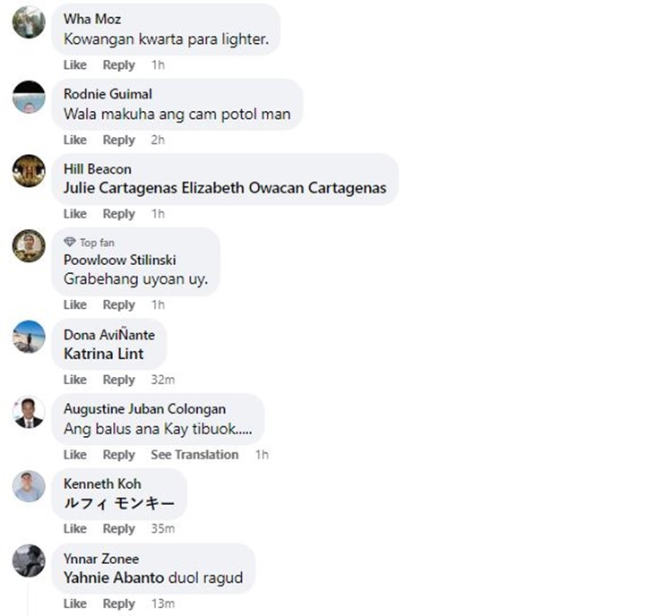Open Augustine Juban Colongan's avatar

click(x=29, y=412)
